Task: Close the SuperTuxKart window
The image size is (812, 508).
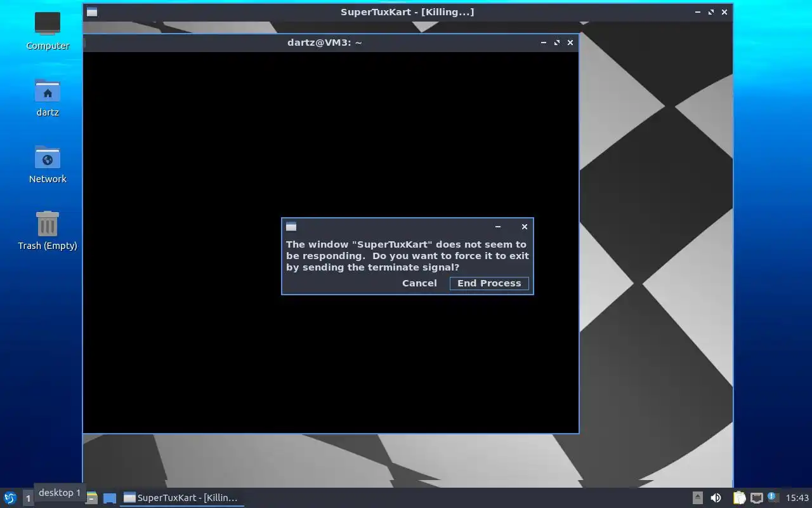Action: point(724,12)
